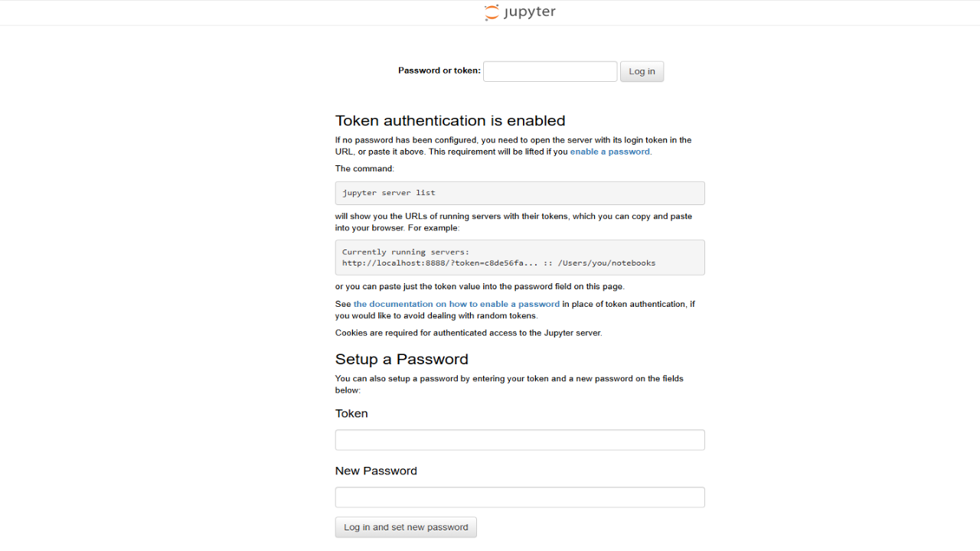This screenshot has width=980, height=551.
Task: Click the "Password or token:" label
Action: [439, 70]
